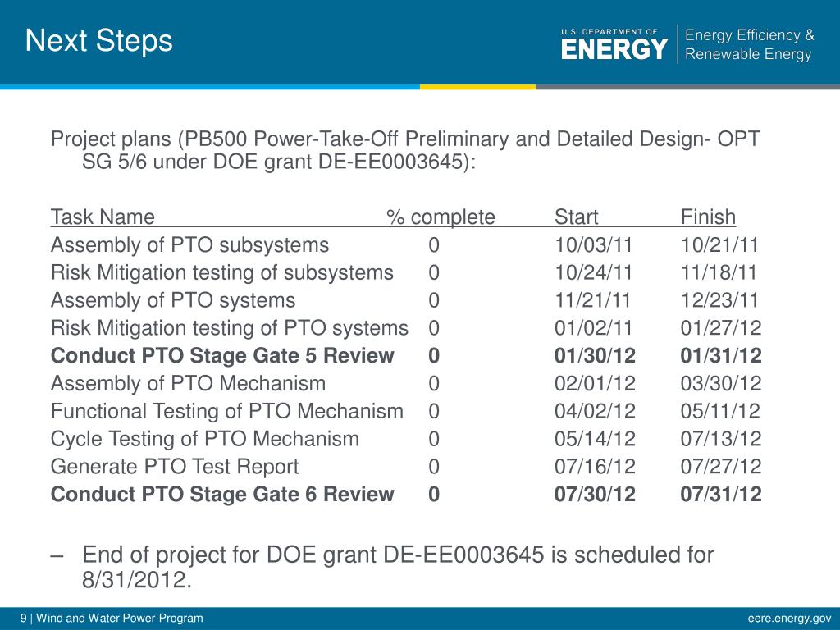Image resolution: width=840 pixels, height=630 pixels.
Task: Click the Conduct PTO Stage Gate 6 Review
Action: click(222, 494)
